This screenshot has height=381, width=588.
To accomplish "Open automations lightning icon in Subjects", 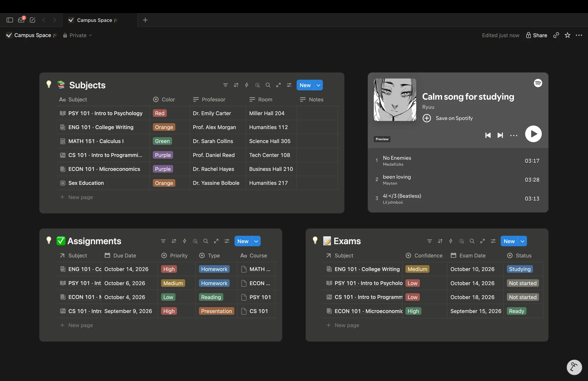I will point(247,85).
